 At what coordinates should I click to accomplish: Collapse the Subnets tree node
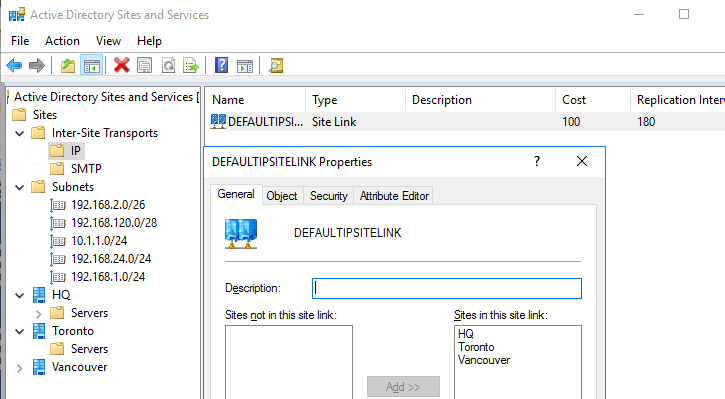click(20, 187)
